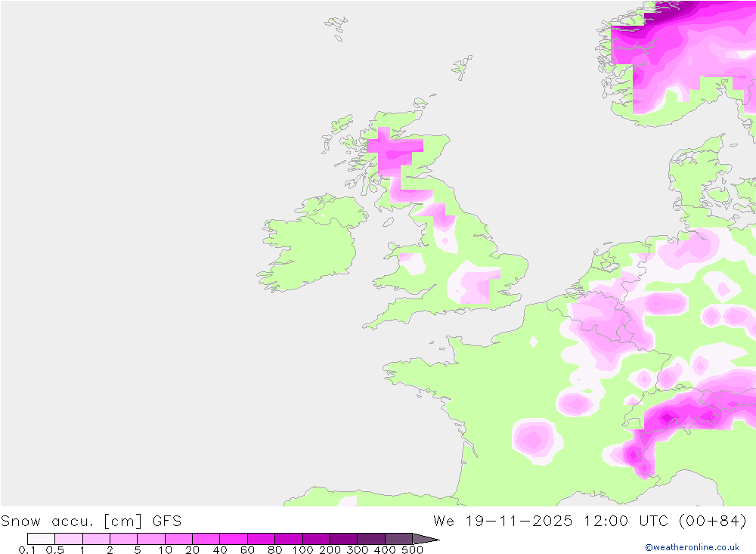Click the '400' legend label
Image resolution: width=756 pixels, height=554 pixels.
(385, 549)
